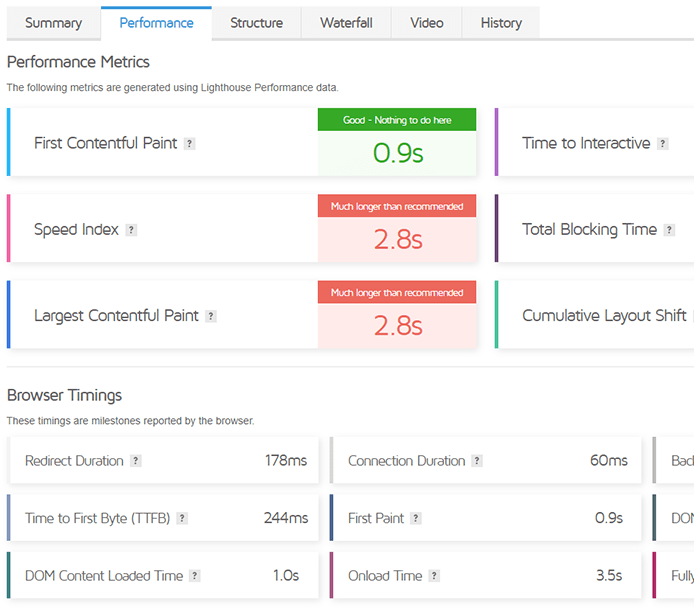View the History tab
The width and height of the screenshot is (694, 608).
[x=501, y=23]
